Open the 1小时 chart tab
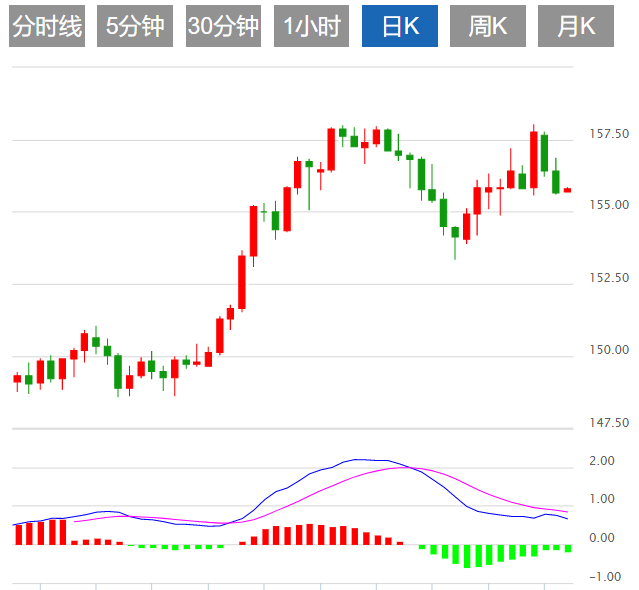Image resolution: width=639 pixels, height=590 pixels. (311, 26)
